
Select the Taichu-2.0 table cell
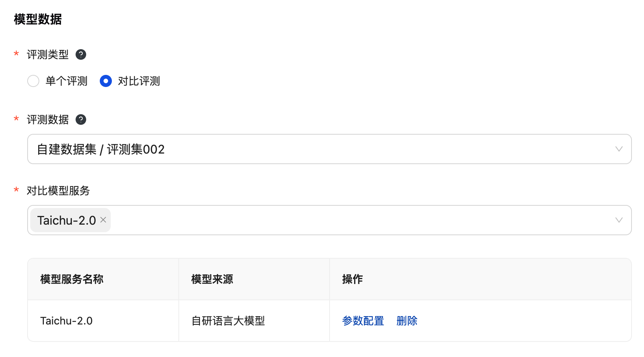coord(67,321)
